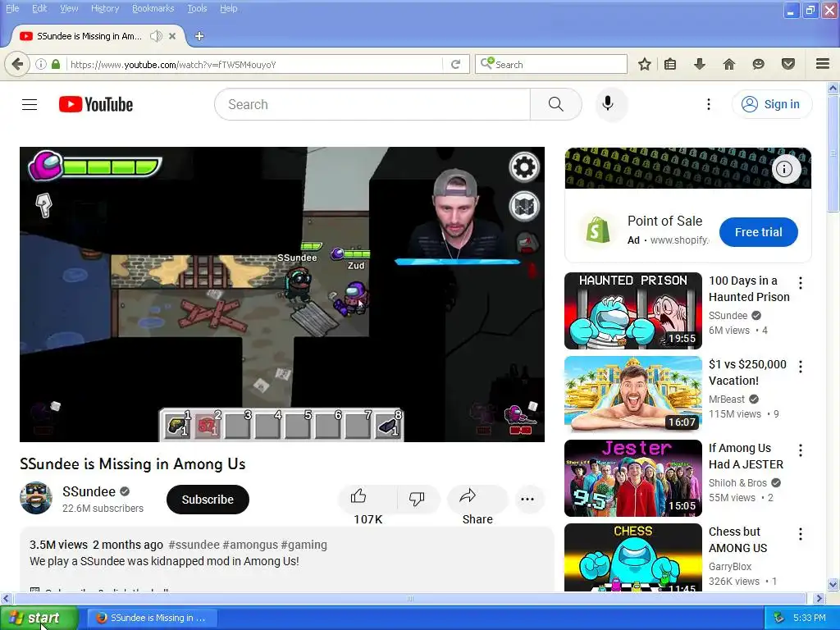Show bookmarks list icon in toolbar
The height and width of the screenshot is (630, 840).
pyautogui.click(x=670, y=64)
